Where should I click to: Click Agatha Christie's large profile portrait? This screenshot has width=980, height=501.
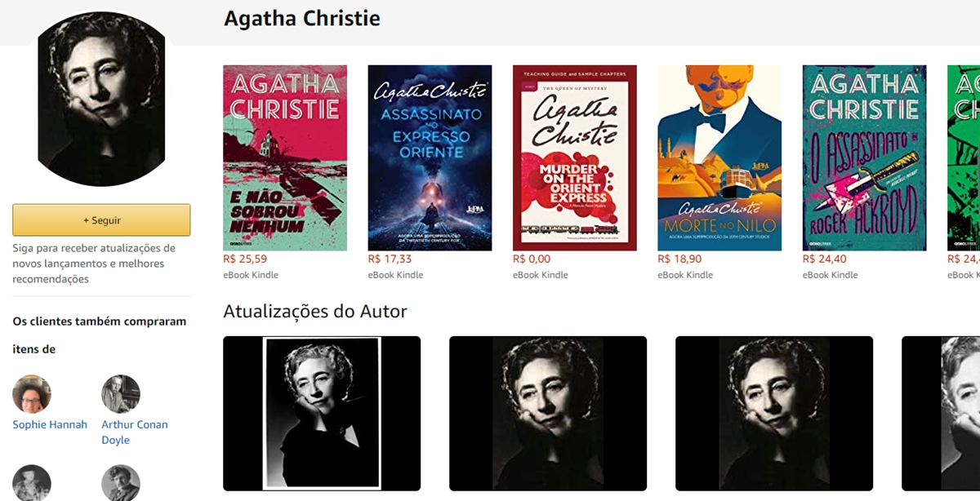point(101,98)
